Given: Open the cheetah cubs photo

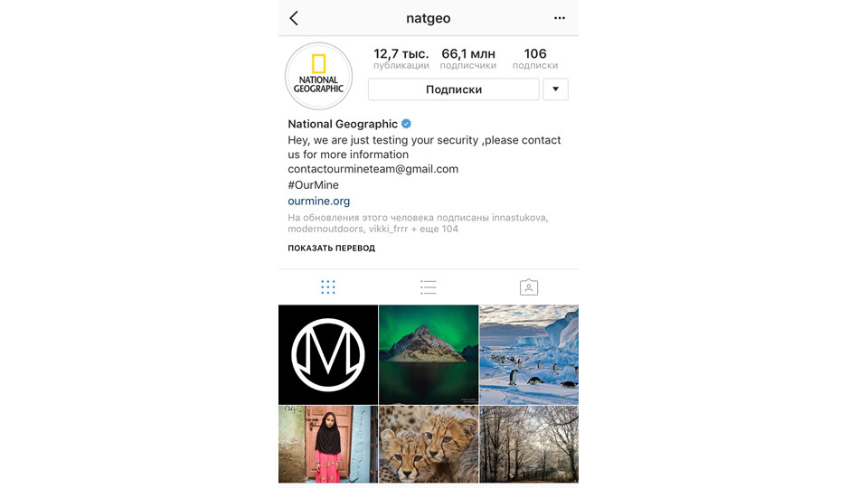Looking at the screenshot, I should (429, 445).
